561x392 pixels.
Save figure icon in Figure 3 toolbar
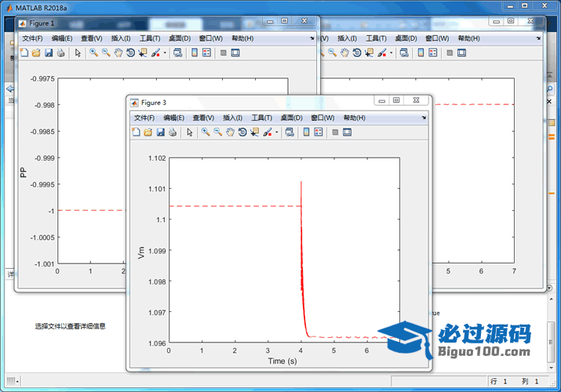click(161, 132)
